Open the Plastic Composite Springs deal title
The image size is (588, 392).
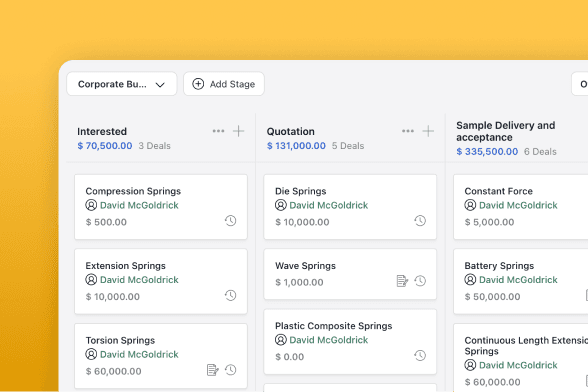[x=334, y=326]
